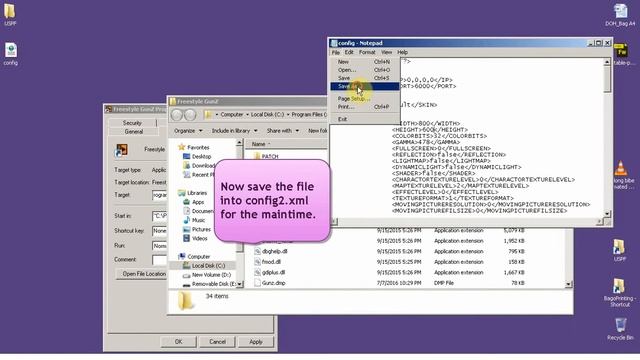Viewport: 640px width, 360px height.
Task: Click Notepad vertical scrollbar down arrow
Action: tap(607, 213)
